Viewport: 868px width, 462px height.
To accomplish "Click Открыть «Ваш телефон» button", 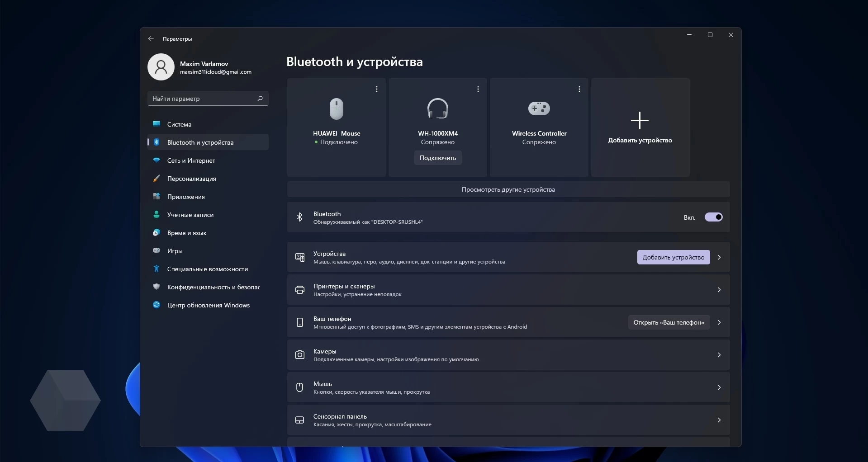I will pyautogui.click(x=669, y=322).
